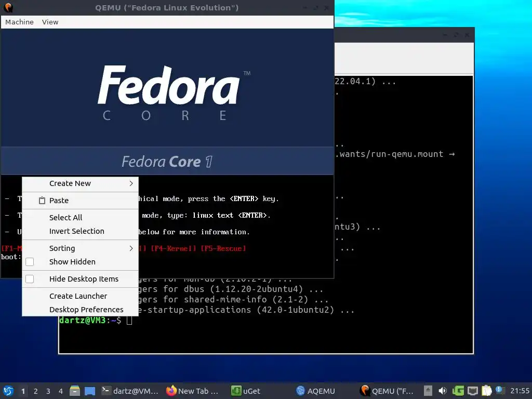The width and height of the screenshot is (532, 399).
Task: Click the "linux text <ENTER>" boot line
Action: pos(231,216)
